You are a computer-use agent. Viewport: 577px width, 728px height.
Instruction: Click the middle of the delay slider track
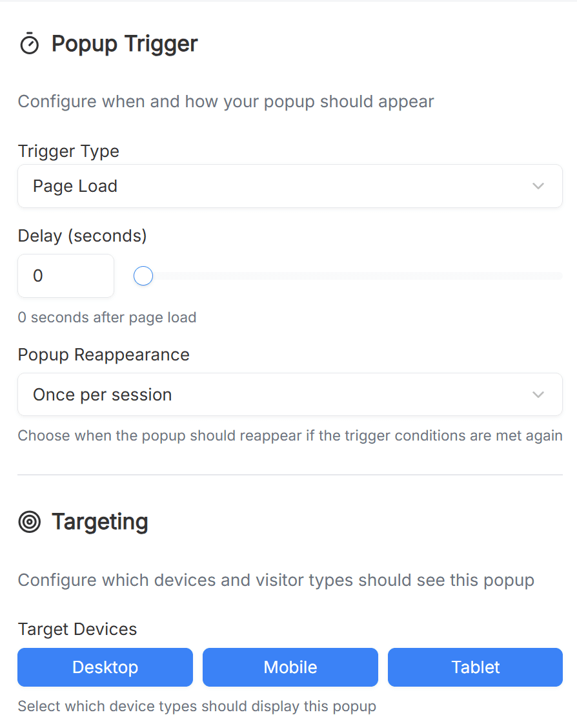[352, 276]
